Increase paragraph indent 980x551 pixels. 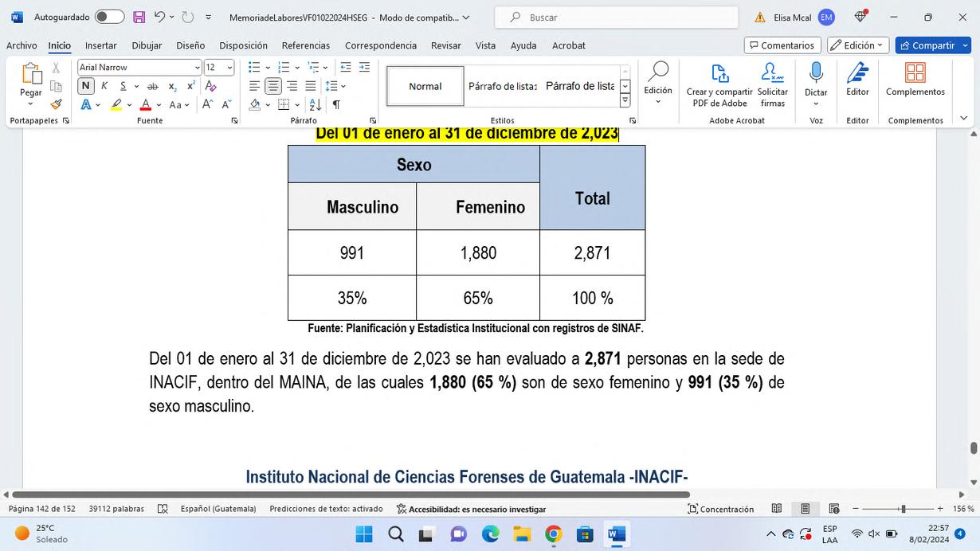364,68
